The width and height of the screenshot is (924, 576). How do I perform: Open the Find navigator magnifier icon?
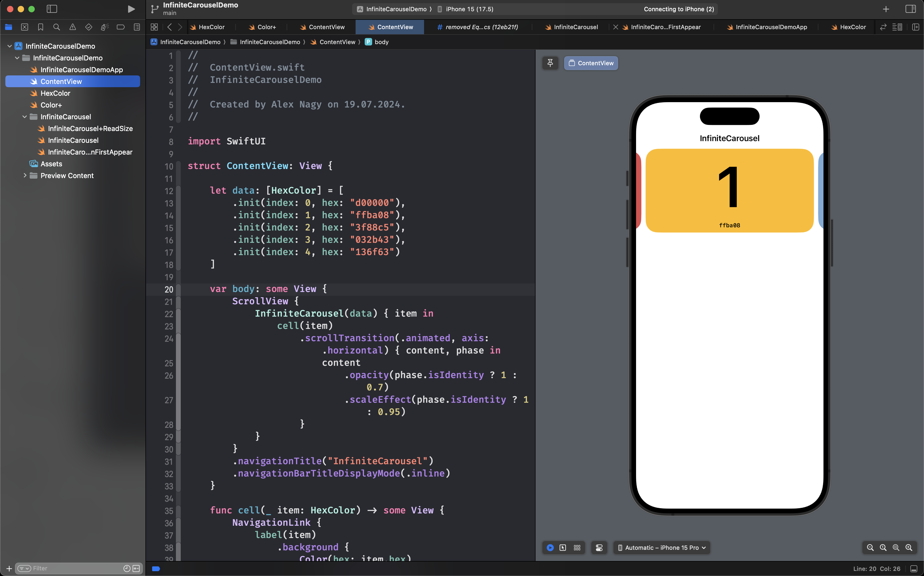(56, 27)
